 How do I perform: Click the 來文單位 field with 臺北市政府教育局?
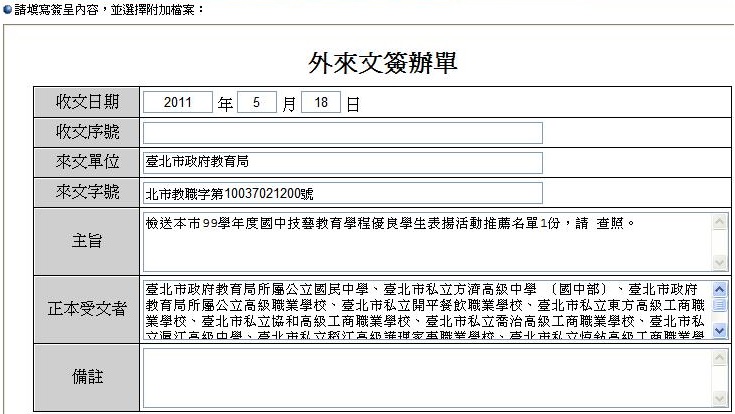point(343,163)
